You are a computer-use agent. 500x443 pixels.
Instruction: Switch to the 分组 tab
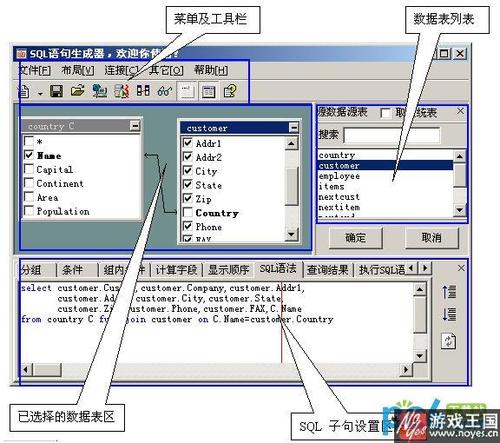[37, 269]
